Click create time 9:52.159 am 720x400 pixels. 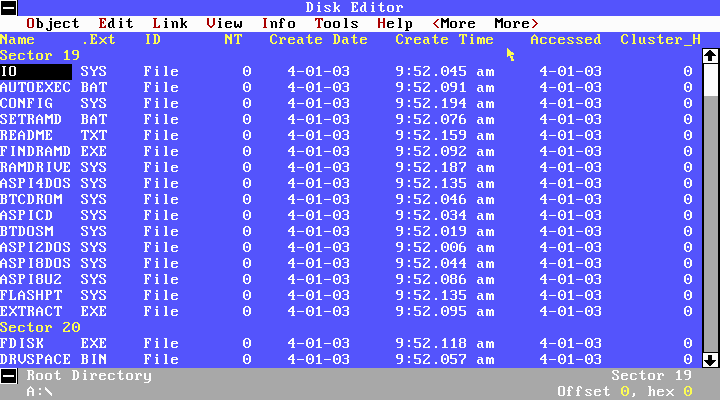tap(445, 135)
